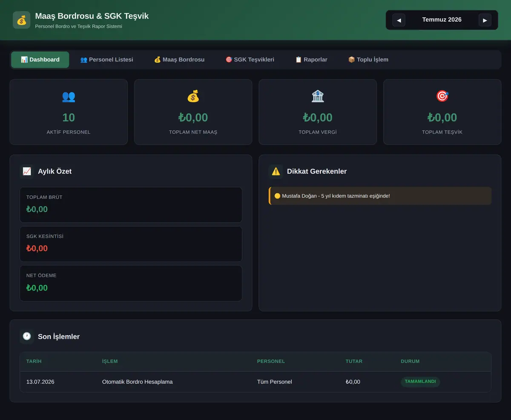Image resolution: width=511 pixels, height=420 pixels.
Task: Click the Aylık Özet panel heading
Action: (55, 171)
